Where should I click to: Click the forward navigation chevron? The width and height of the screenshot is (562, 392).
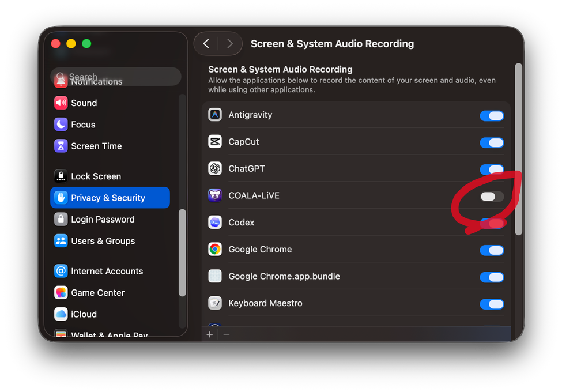click(230, 43)
